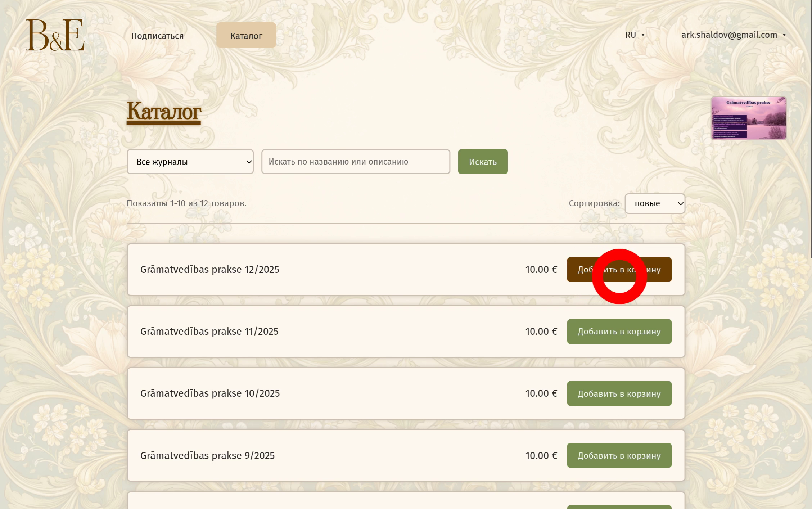
Task: Add Grāmatvedības prakse 10/2025 to cart
Action: click(x=619, y=393)
